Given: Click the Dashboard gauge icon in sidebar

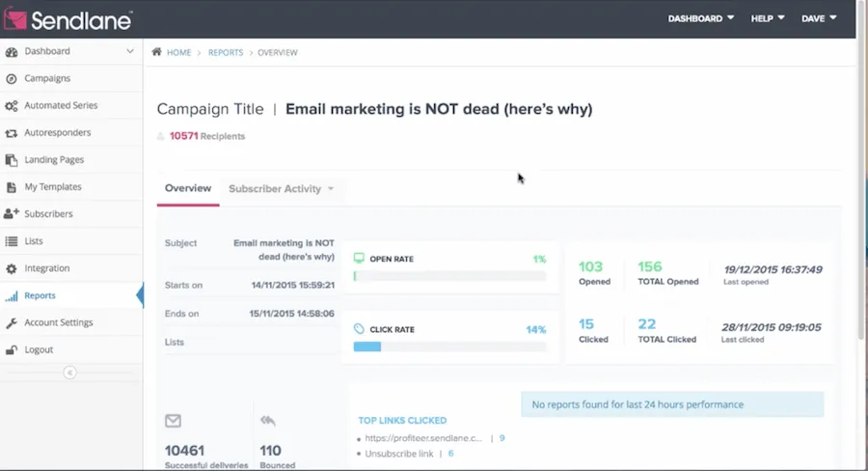Looking at the screenshot, I should click(x=11, y=52).
